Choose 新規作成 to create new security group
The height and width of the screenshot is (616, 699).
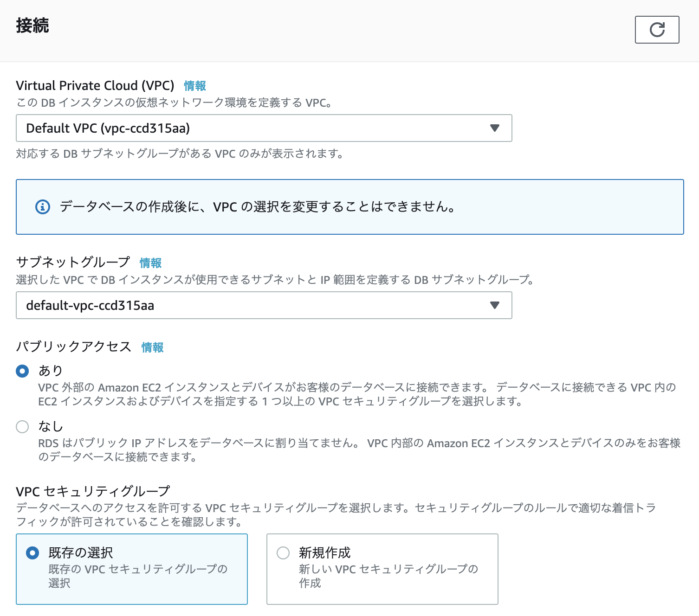click(282, 553)
